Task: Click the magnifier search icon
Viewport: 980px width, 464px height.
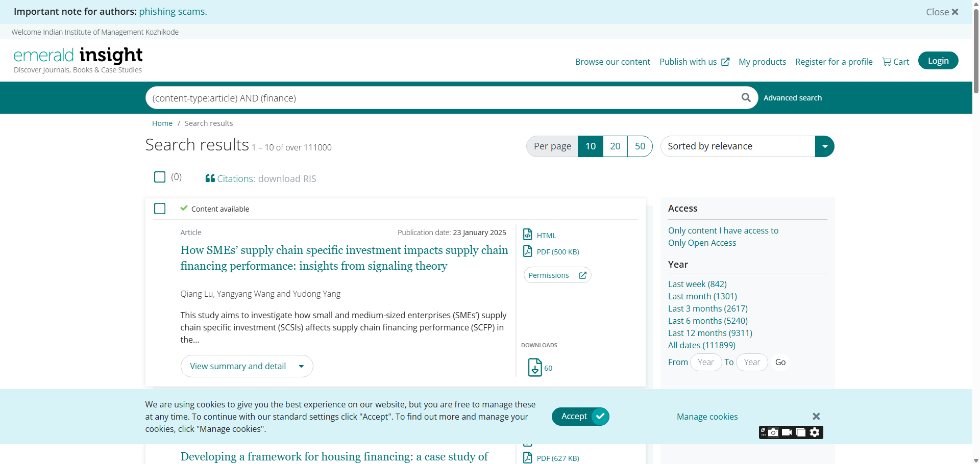Action: pyautogui.click(x=746, y=97)
